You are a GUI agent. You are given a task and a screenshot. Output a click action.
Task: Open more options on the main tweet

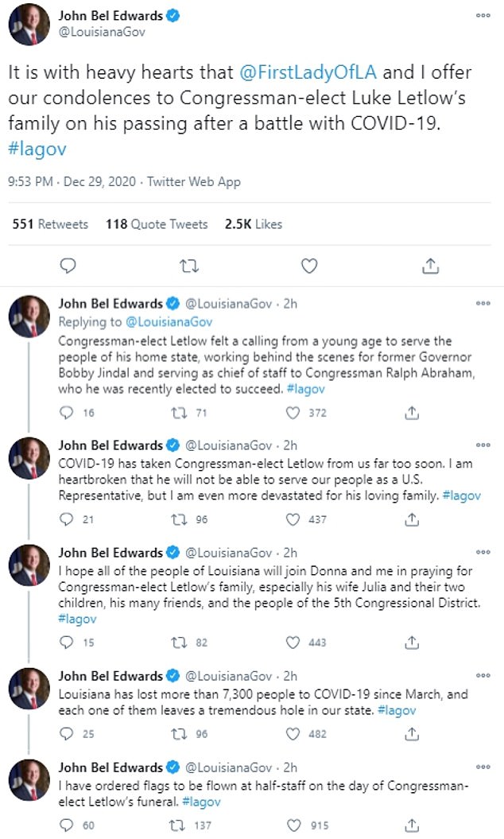pos(483,15)
